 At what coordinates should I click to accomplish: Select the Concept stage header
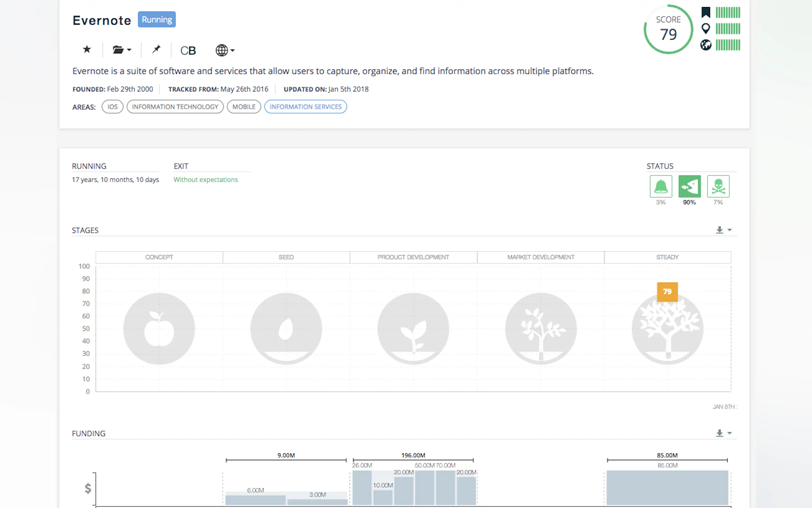click(159, 257)
